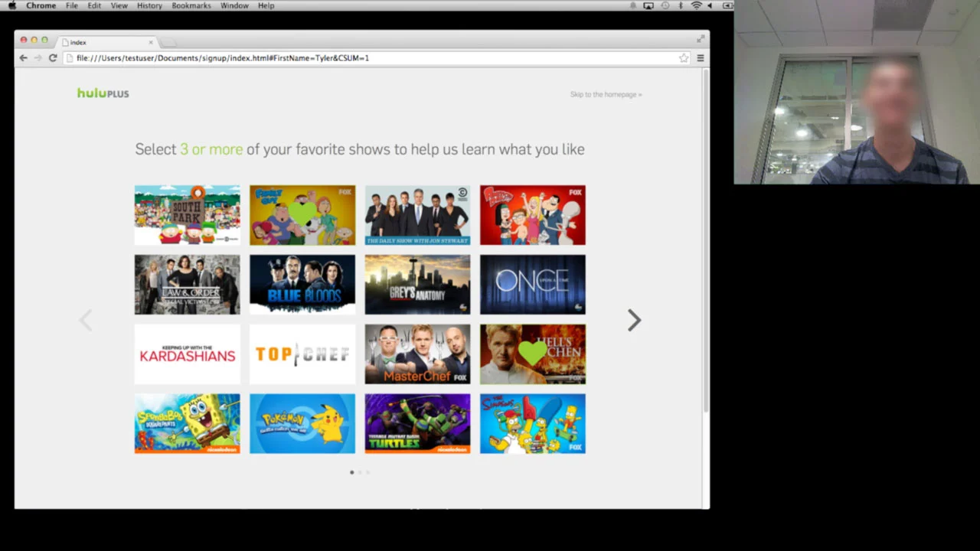This screenshot has width=980, height=551.
Task: Open the Chrome hamburger menu
Action: [700, 57]
